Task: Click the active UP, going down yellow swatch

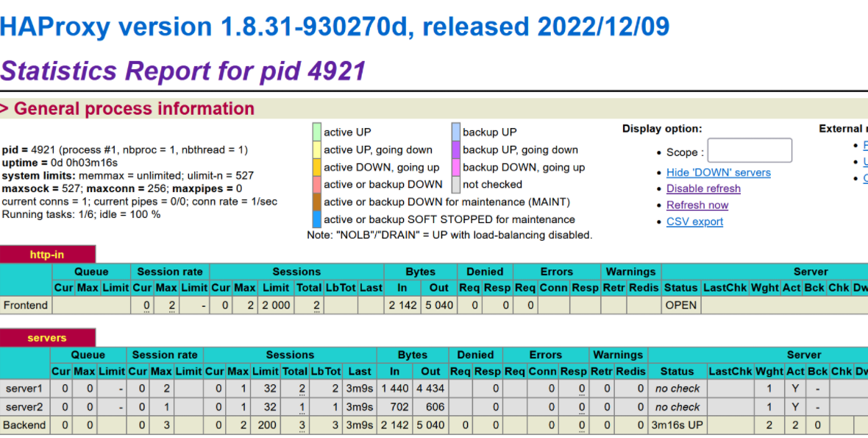Action: [316, 149]
